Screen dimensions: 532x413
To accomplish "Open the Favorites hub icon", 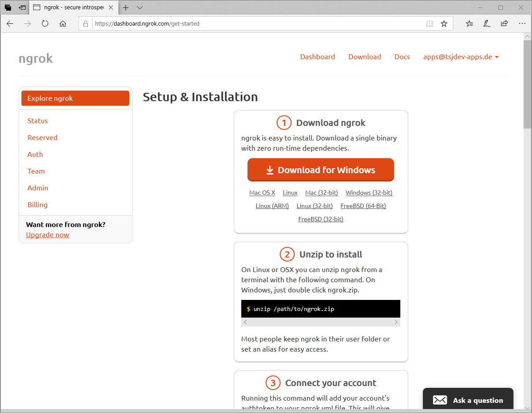I will tap(469, 24).
